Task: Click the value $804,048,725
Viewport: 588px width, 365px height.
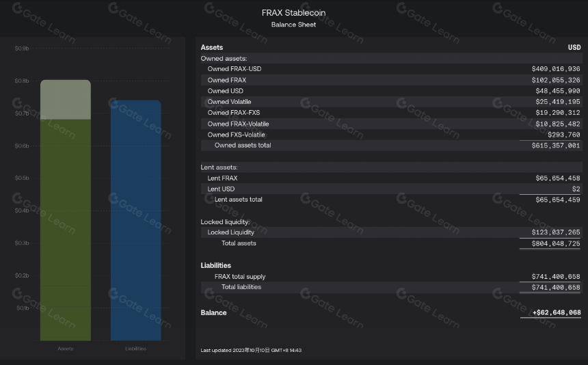Action: coord(556,243)
